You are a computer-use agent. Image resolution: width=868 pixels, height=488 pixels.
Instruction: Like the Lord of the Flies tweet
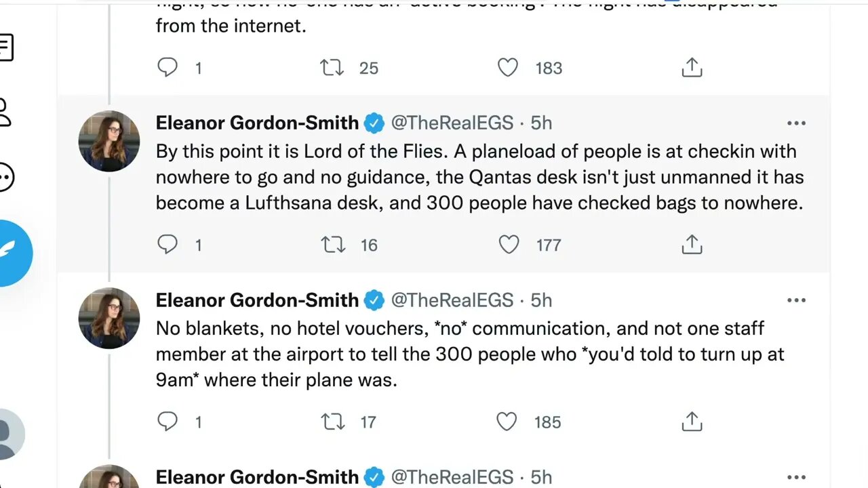[x=509, y=245]
